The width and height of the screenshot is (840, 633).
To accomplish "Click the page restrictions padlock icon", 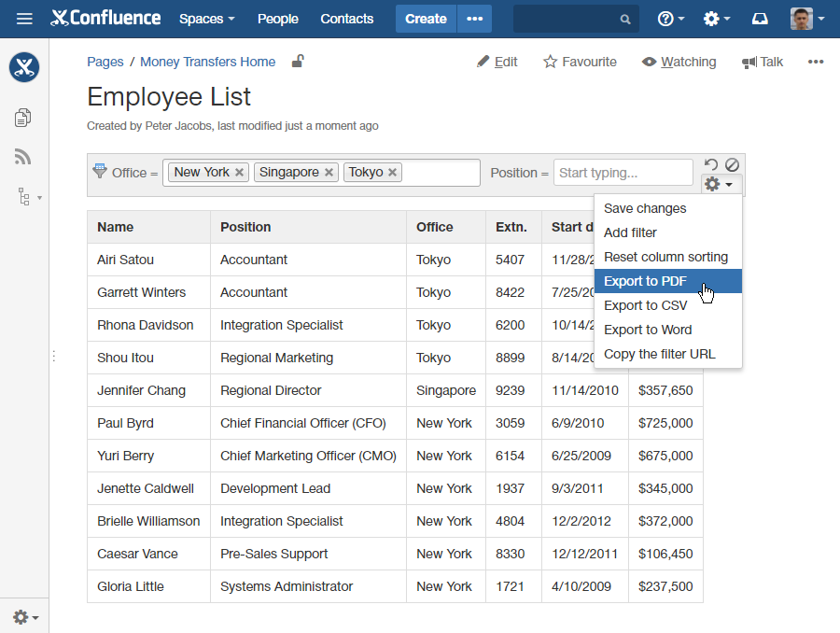I will [x=297, y=62].
